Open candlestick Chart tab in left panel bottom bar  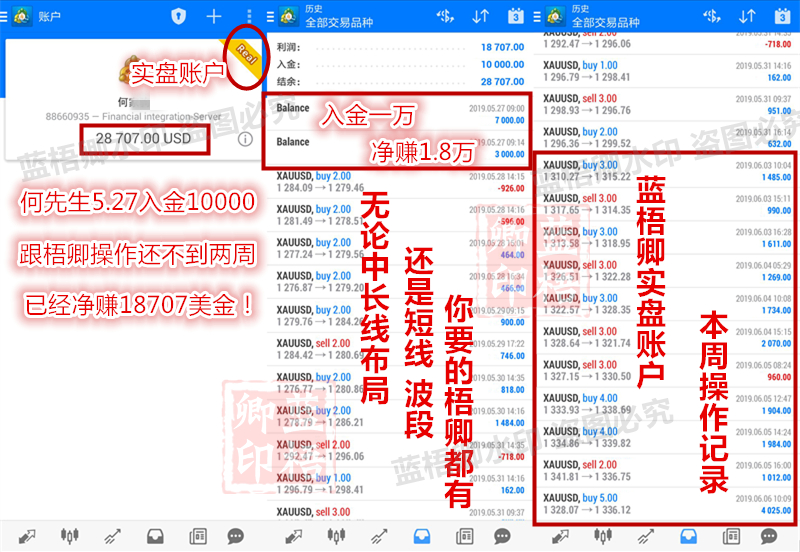70,536
